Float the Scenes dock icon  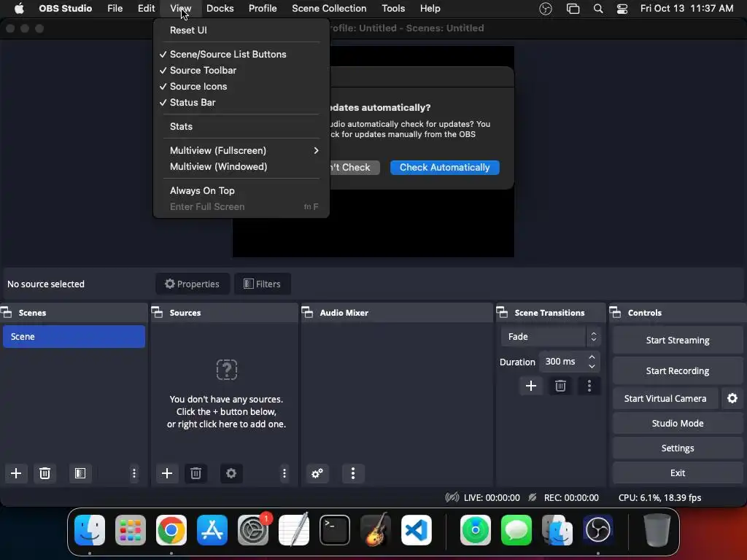6,313
